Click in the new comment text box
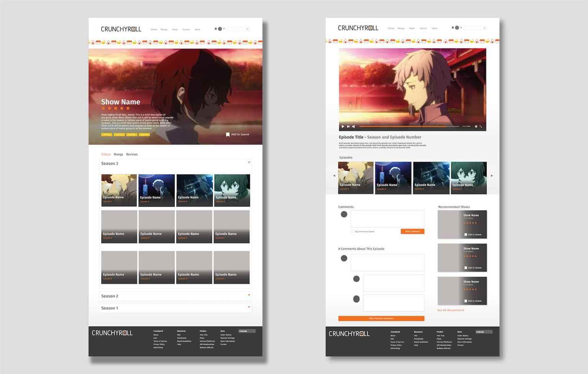Image resolution: width=588 pixels, height=374 pixels. tap(388, 218)
